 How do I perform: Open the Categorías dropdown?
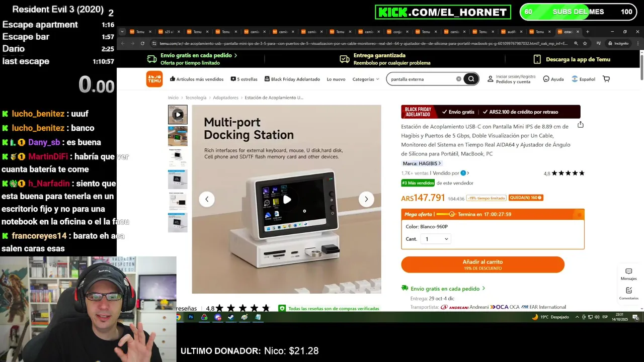[x=366, y=79]
